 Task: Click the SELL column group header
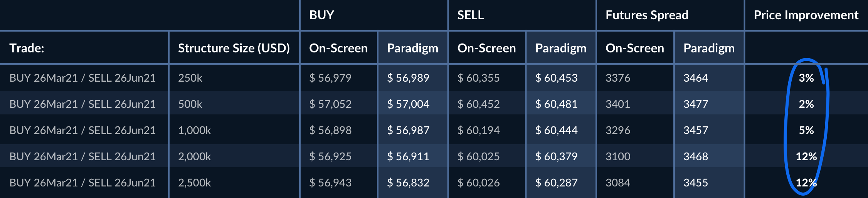click(470, 15)
